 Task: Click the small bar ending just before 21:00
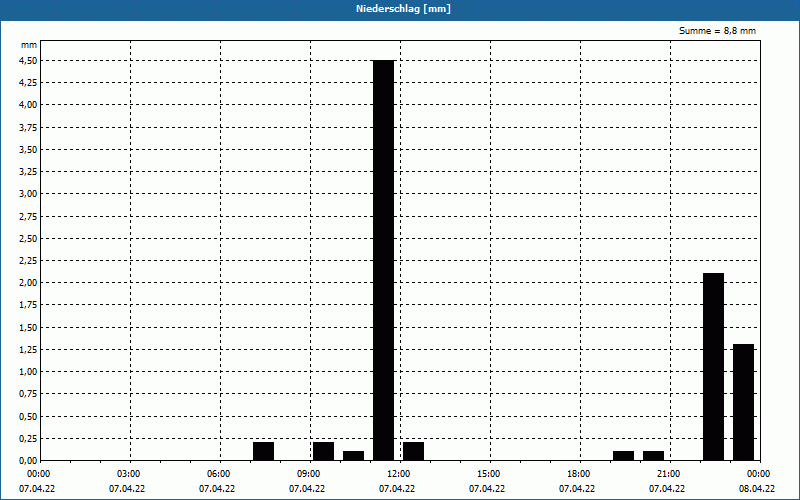pos(654,456)
